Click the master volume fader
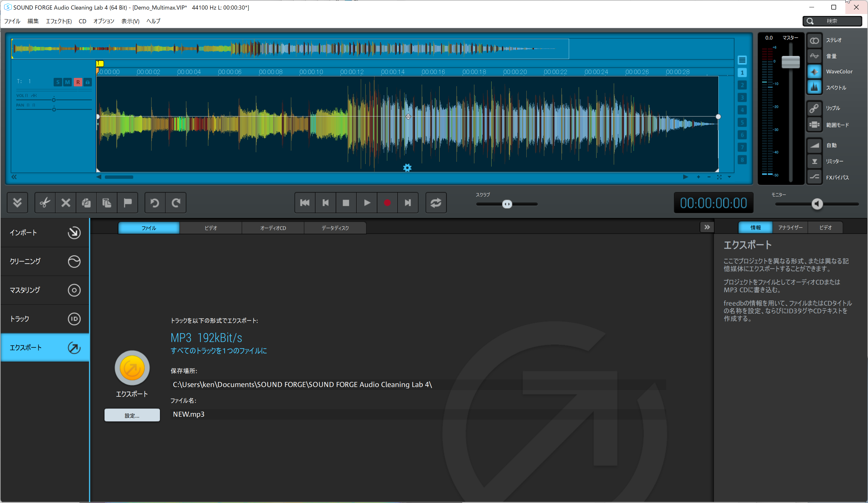This screenshot has width=868, height=503. tap(790, 62)
